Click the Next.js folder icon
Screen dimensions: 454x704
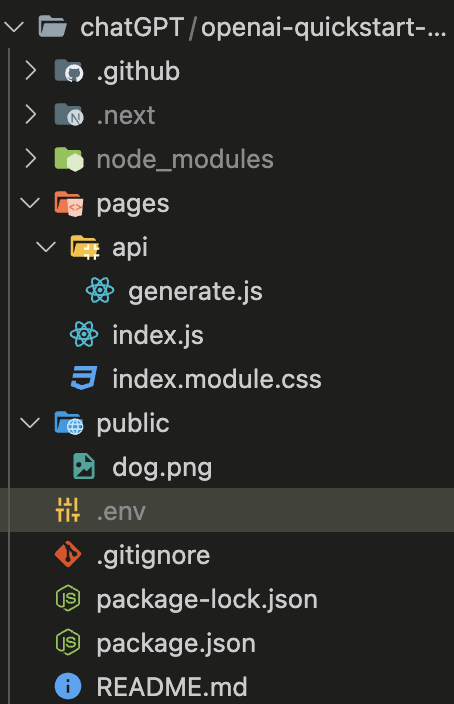coord(69,115)
